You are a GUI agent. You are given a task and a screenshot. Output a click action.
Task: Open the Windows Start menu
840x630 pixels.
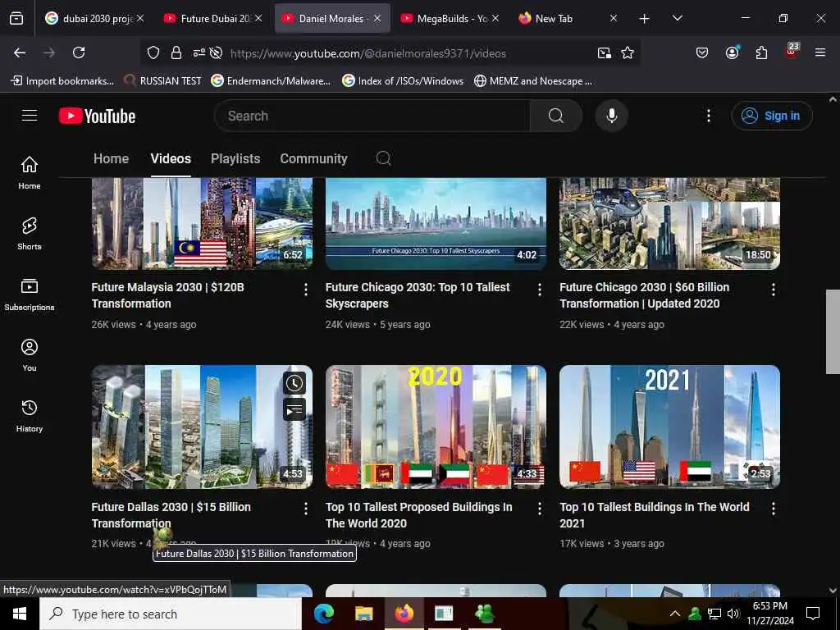20,614
